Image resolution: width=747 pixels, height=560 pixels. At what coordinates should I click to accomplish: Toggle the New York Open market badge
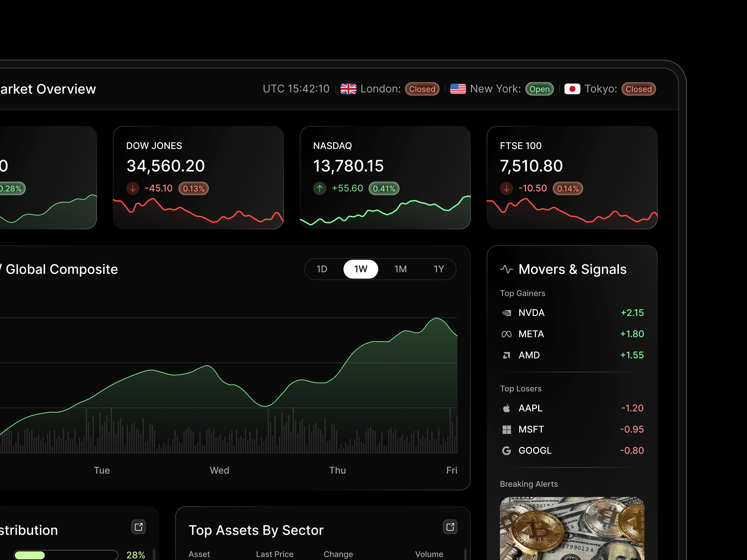tap(539, 89)
